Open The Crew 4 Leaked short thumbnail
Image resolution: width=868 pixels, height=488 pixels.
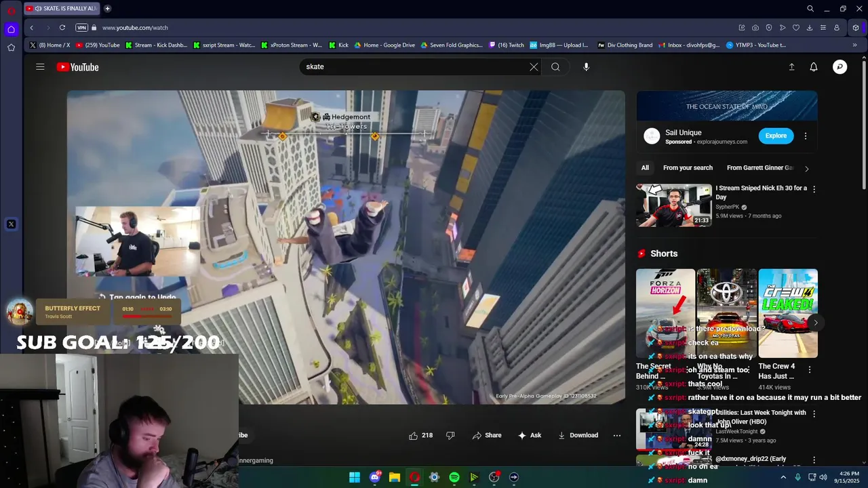tap(788, 313)
